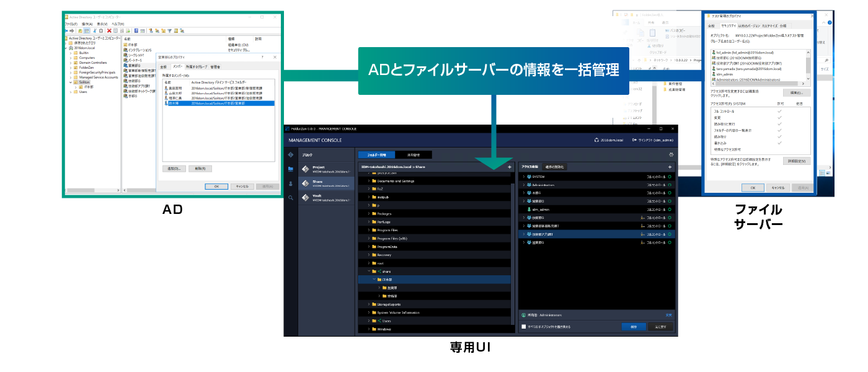Select 継承の無効化 tab
This screenshot has width=868, height=372.
pos(555,167)
